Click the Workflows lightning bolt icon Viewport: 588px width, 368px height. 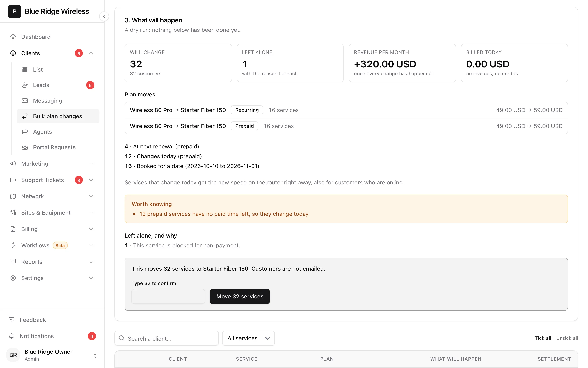pyautogui.click(x=13, y=245)
